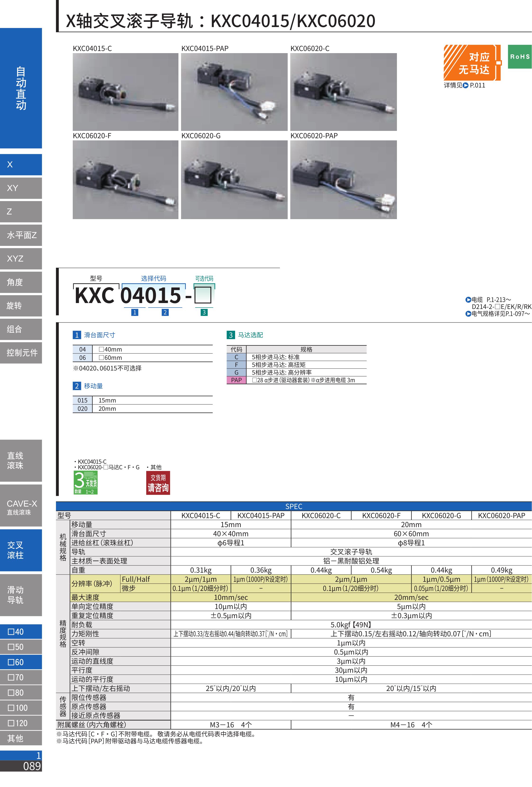Select the □60 size tab in sidebar

point(21,662)
